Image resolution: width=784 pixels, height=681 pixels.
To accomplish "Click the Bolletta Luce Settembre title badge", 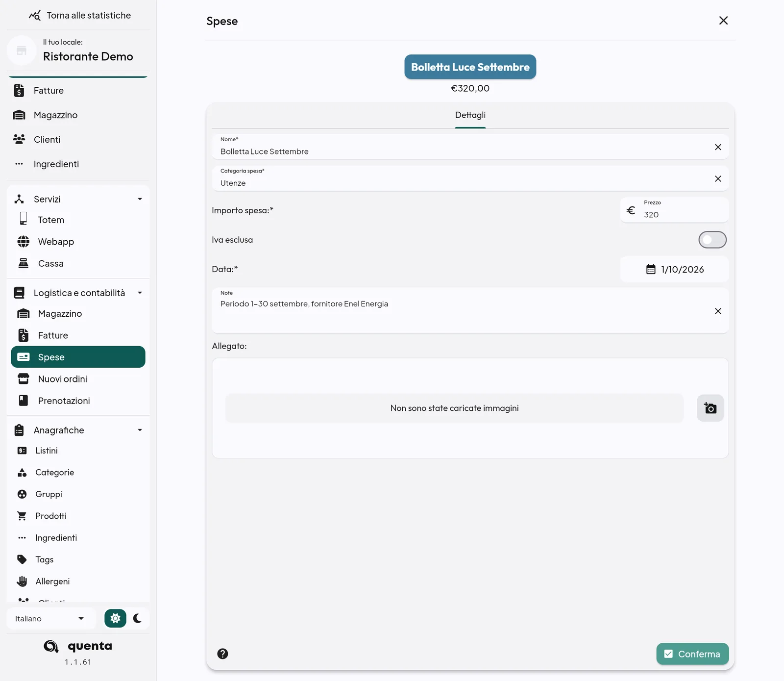I will pos(470,67).
